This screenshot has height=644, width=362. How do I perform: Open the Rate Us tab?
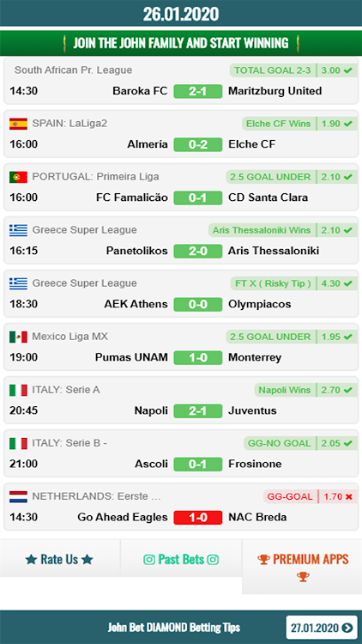coord(59,559)
